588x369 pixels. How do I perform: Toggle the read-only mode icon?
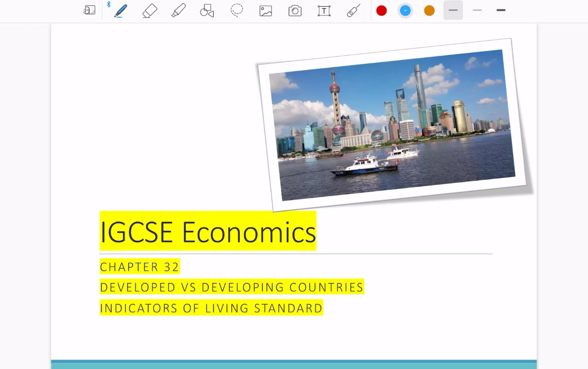(x=89, y=10)
